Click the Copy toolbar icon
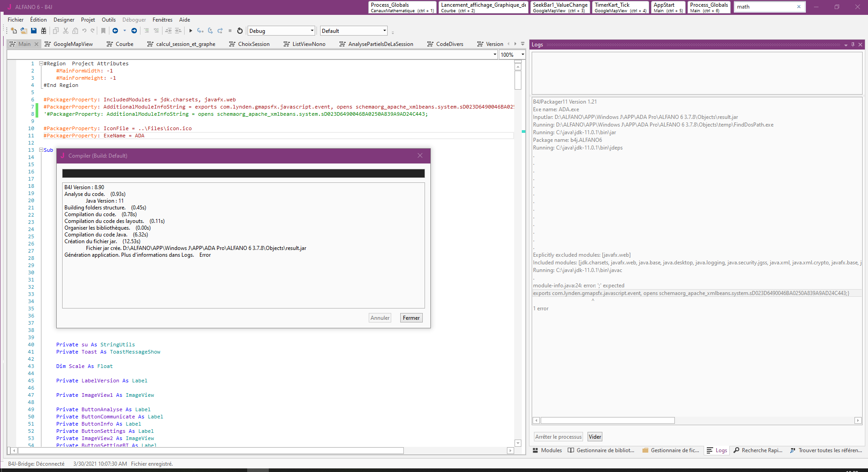This screenshot has height=472, width=868. [56, 31]
